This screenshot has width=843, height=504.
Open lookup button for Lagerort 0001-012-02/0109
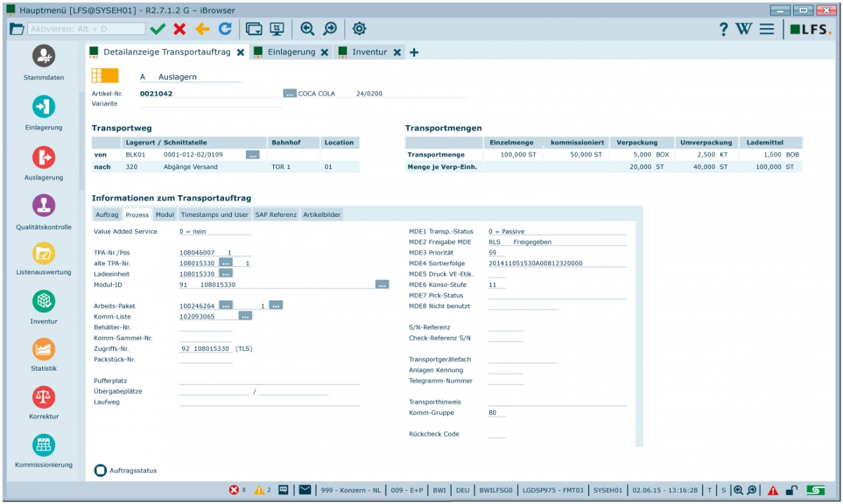coord(253,154)
